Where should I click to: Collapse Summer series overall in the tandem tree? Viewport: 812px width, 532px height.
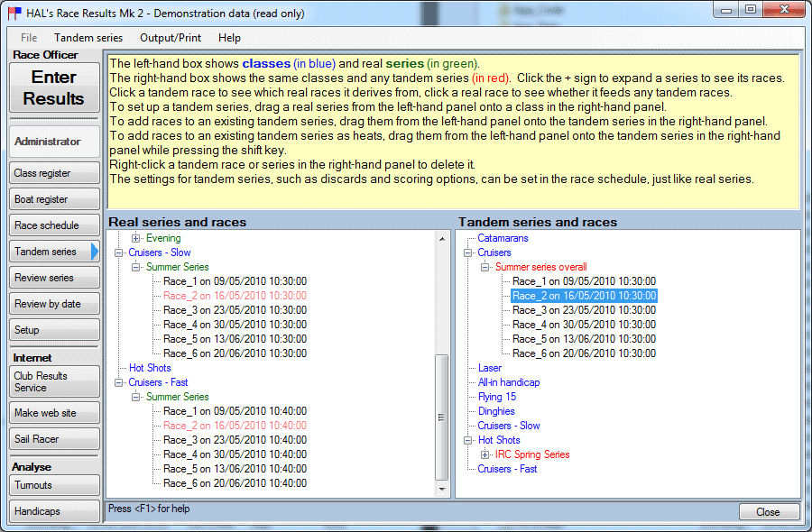tap(484, 267)
